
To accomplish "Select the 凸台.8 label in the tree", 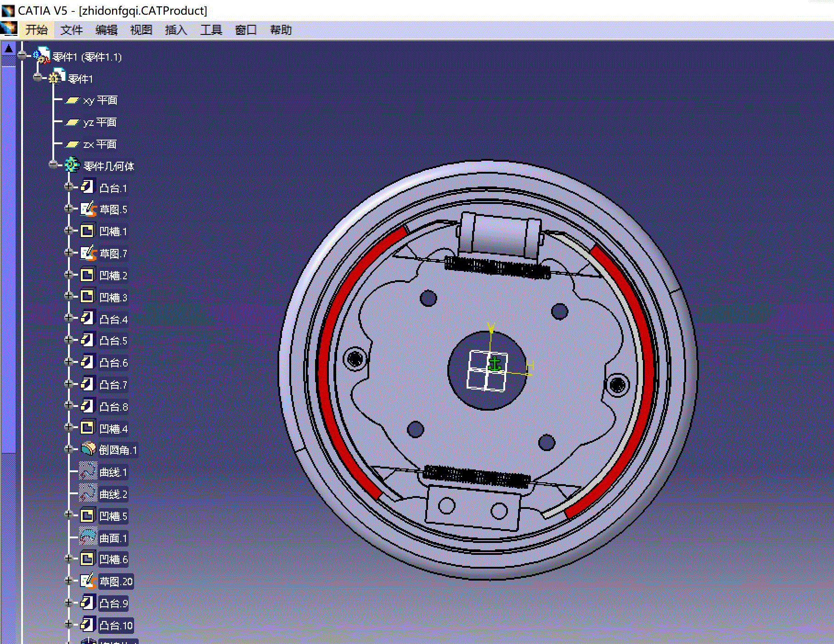I will 113,407.
